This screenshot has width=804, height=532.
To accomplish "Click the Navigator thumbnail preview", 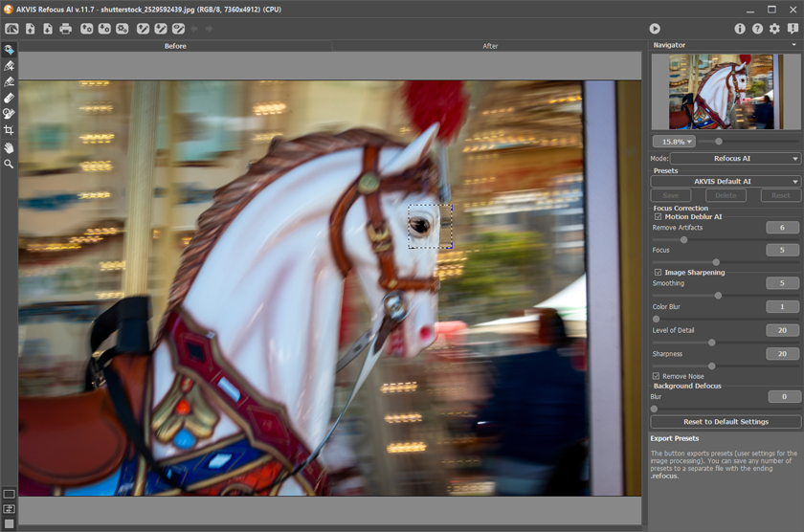I will (726, 91).
